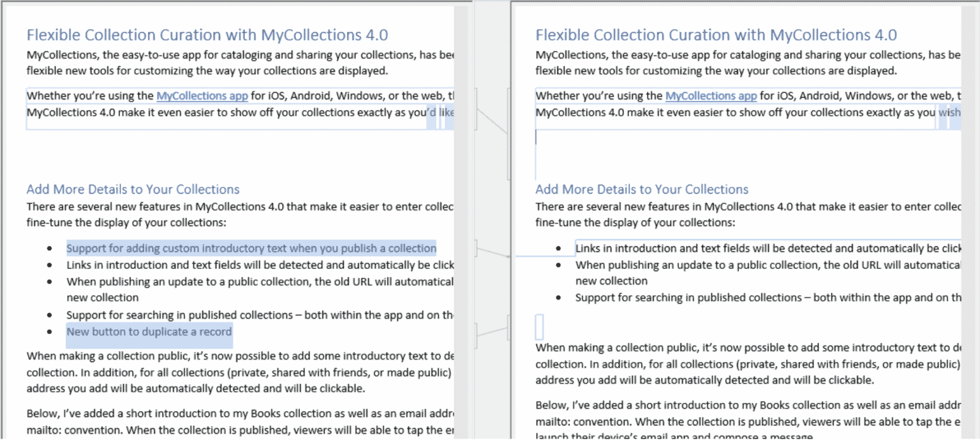Click right pane line 'fine-tune the display of your collections'

click(635, 223)
